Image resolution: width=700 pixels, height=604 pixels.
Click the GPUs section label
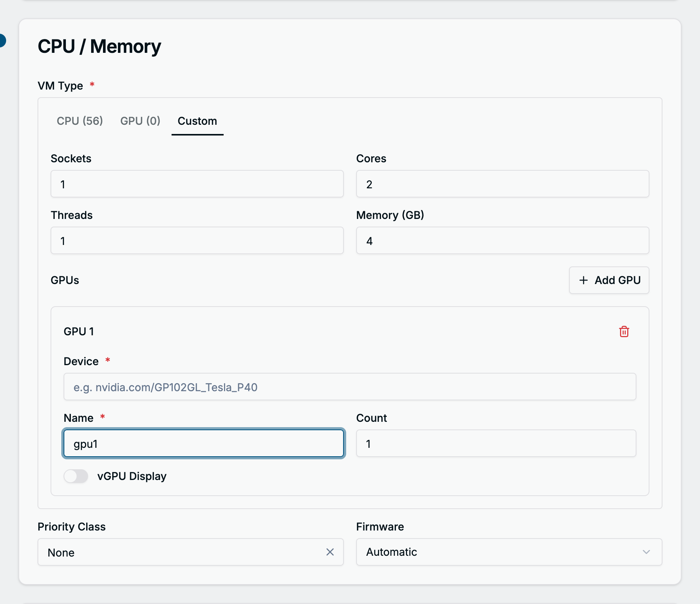coord(65,280)
